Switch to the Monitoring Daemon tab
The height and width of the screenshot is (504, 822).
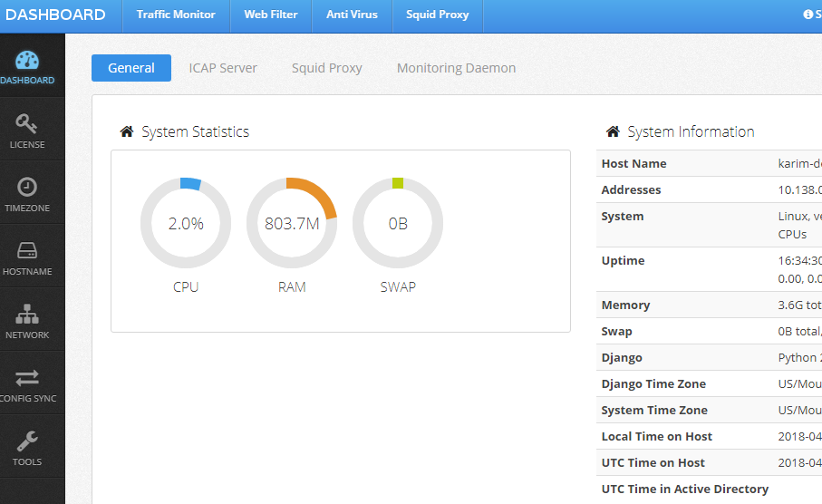pos(456,68)
